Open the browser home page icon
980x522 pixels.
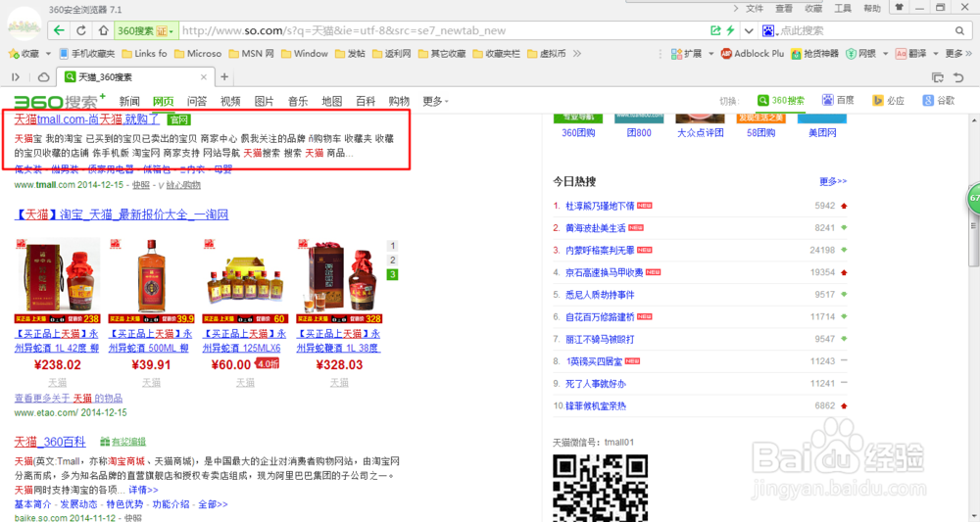(x=104, y=30)
